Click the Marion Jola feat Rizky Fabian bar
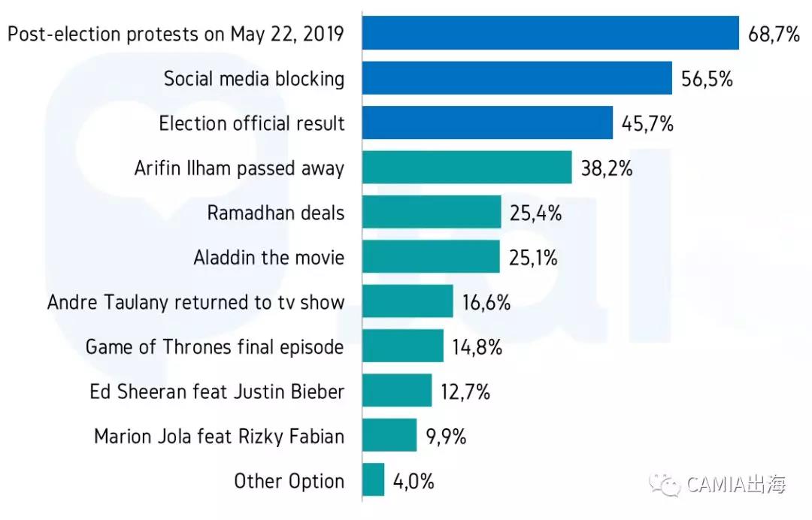 pyautogui.click(x=389, y=436)
